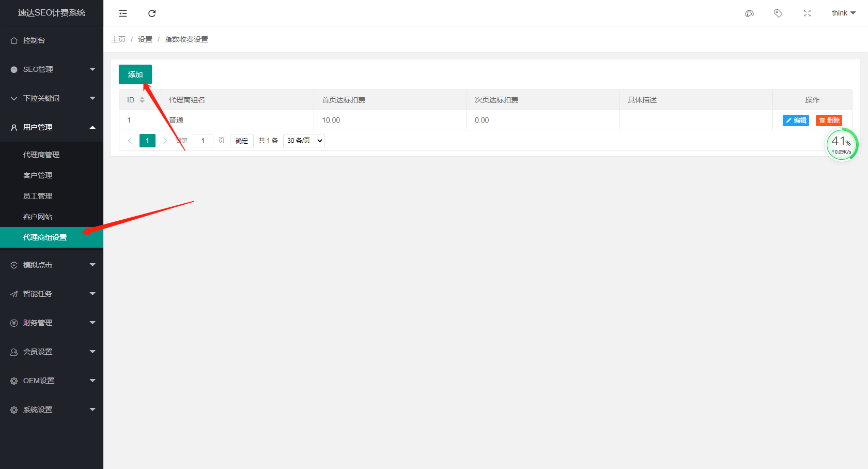Click the refresh page icon
Viewport: 868px width, 469px height.
click(x=152, y=13)
